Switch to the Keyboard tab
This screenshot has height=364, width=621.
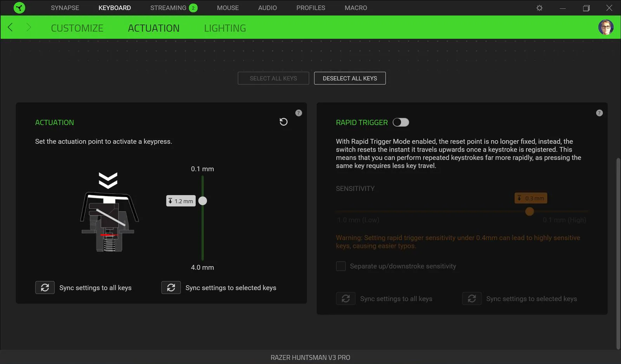pos(114,8)
